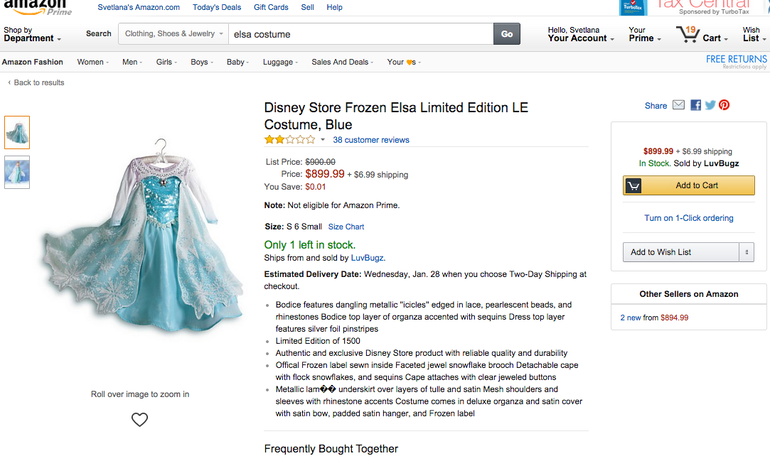Open the Women fashion menu
Viewport: 770px width, 461px height.
[x=94, y=62]
